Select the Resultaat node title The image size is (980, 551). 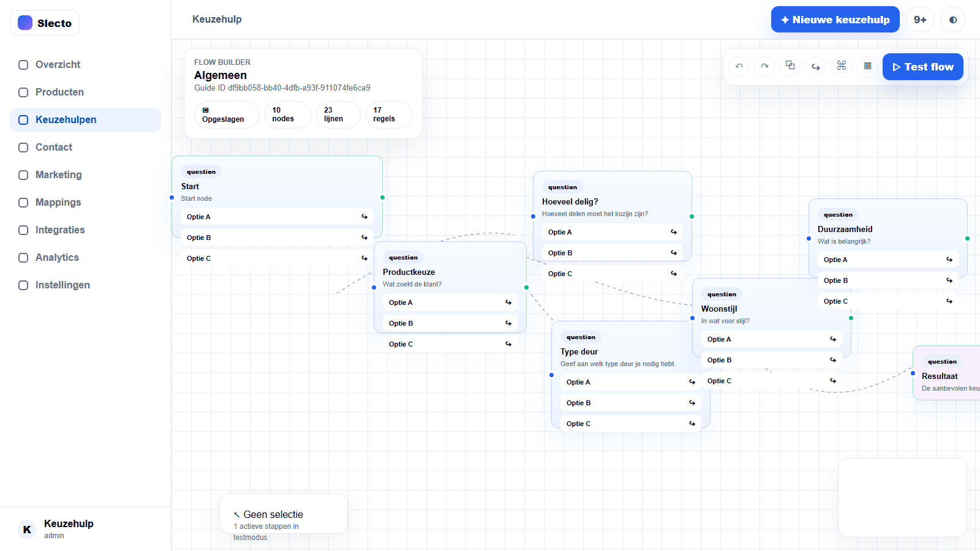point(940,376)
